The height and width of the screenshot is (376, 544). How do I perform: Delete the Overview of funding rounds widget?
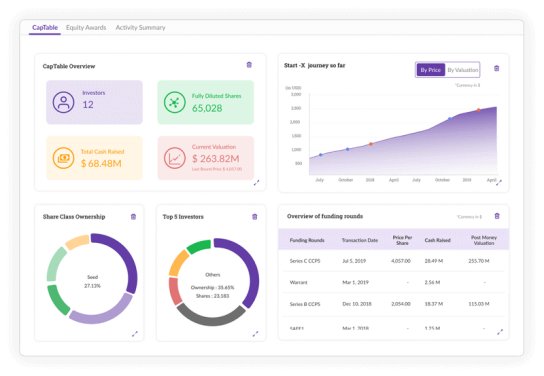(x=497, y=216)
